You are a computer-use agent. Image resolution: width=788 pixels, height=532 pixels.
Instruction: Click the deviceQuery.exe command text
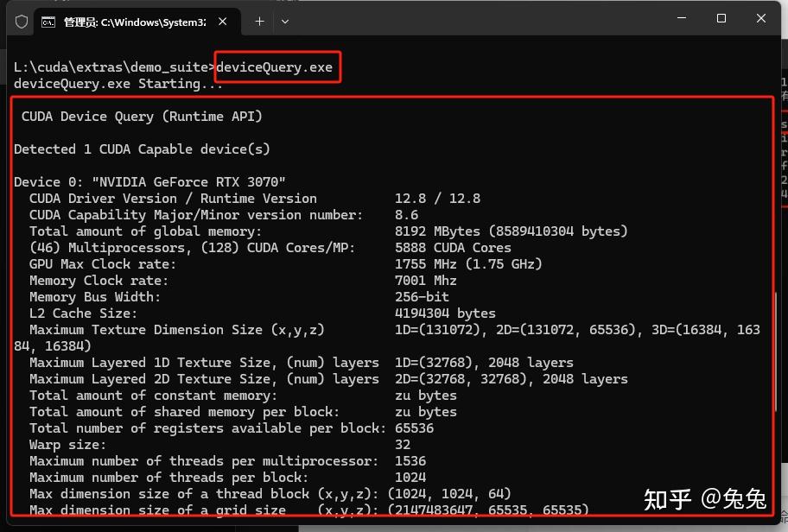(274, 67)
